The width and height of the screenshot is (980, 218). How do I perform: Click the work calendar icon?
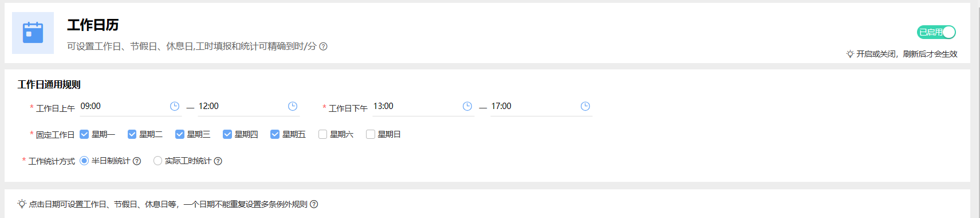33,33
